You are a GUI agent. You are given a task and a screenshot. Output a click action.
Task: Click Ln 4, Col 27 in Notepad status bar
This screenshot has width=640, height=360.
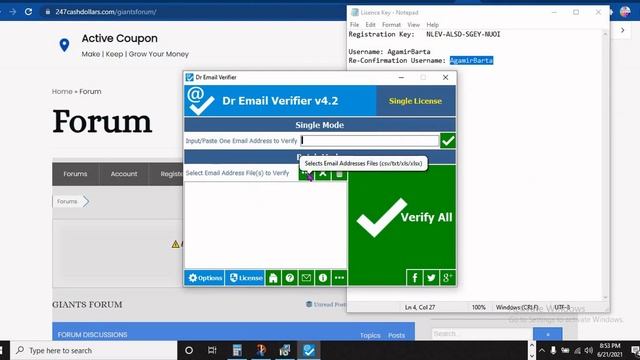(x=420, y=307)
